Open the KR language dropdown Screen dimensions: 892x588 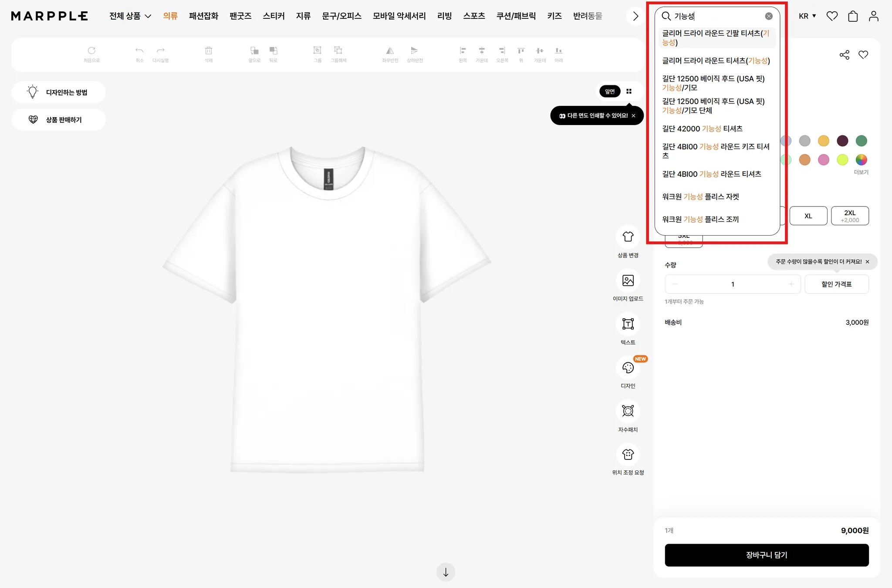coord(807,16)
